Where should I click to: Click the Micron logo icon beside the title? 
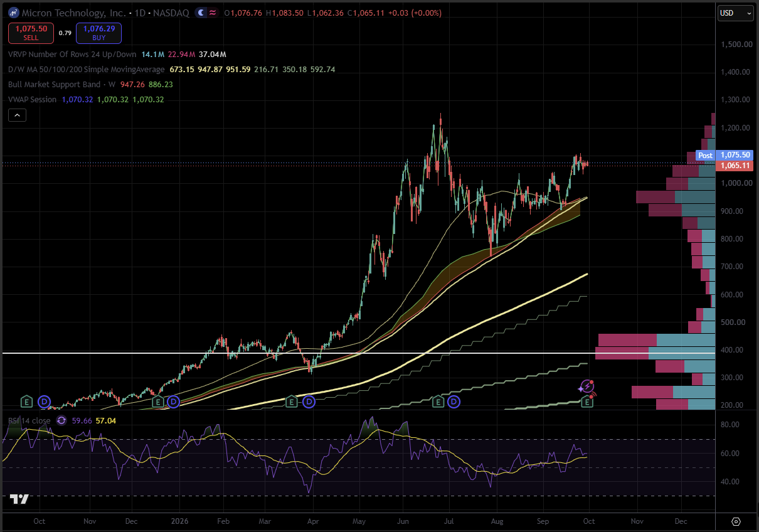click(13, 13)
